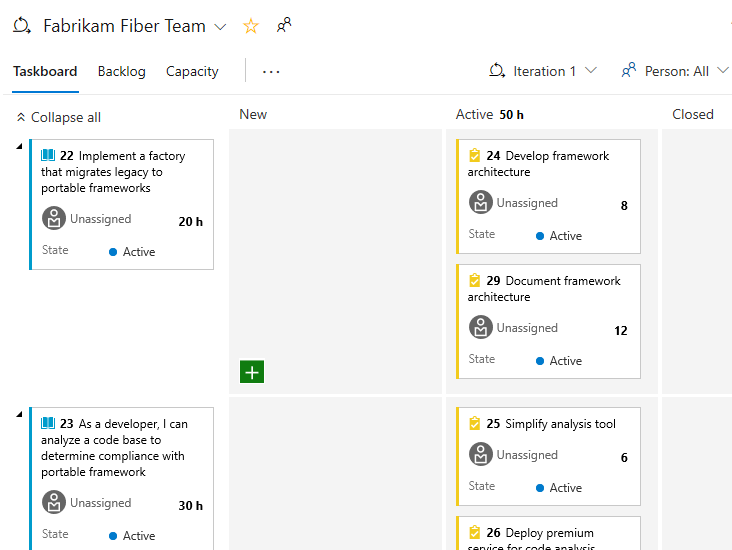Click the Unassigned avatar on task 29
The width and height of the screenshot is (732, 550).
481,328
